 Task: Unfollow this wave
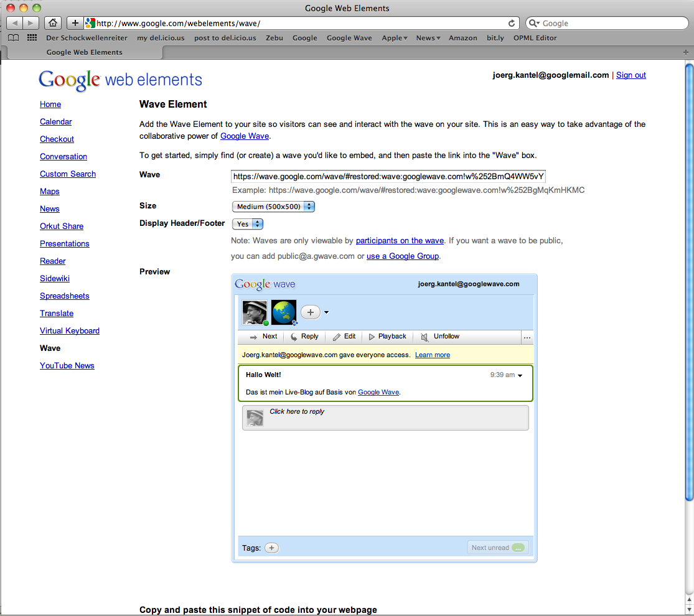click(440, 337)
